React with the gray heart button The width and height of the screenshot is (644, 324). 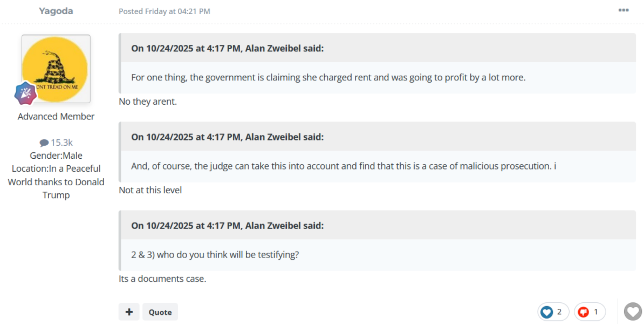point(632,312)
